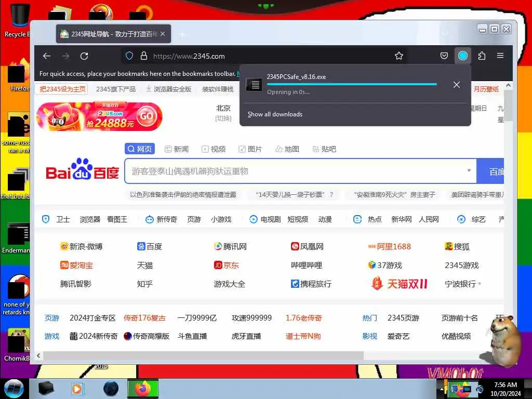Viewport: 532px width, 399px height.
Task: Open the 斗鱼直播 link
Action: 192,336
